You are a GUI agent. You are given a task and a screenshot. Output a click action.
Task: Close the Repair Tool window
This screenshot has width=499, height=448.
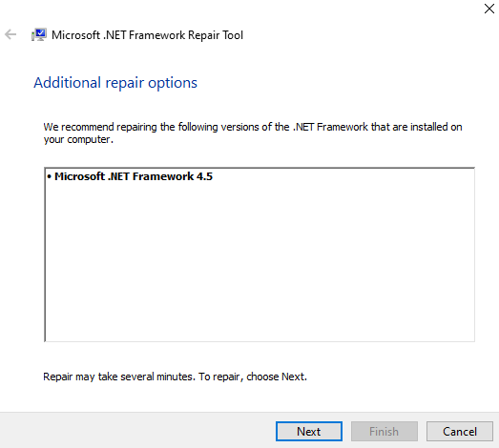coord(489,9)
